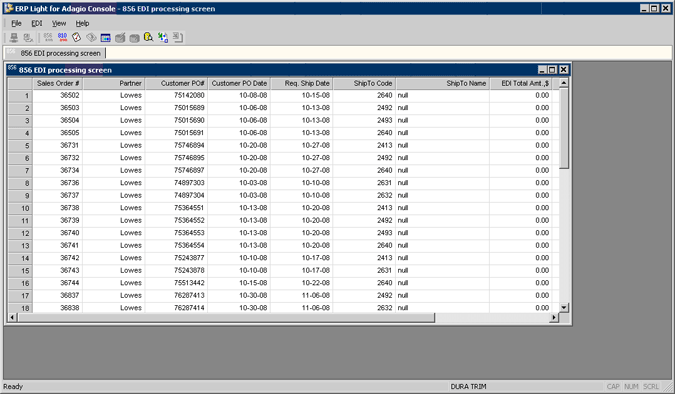Click the grayed-out disconnect computers toolbar icon
Screen dimensions: 675x394
coord(28,38)
